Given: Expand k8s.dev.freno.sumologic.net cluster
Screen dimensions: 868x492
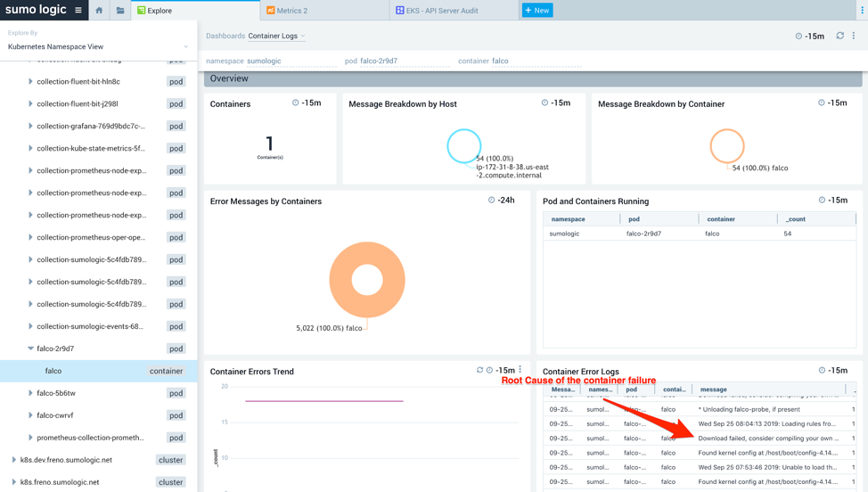Looking at the screenshot, I should tap(14, 459).
